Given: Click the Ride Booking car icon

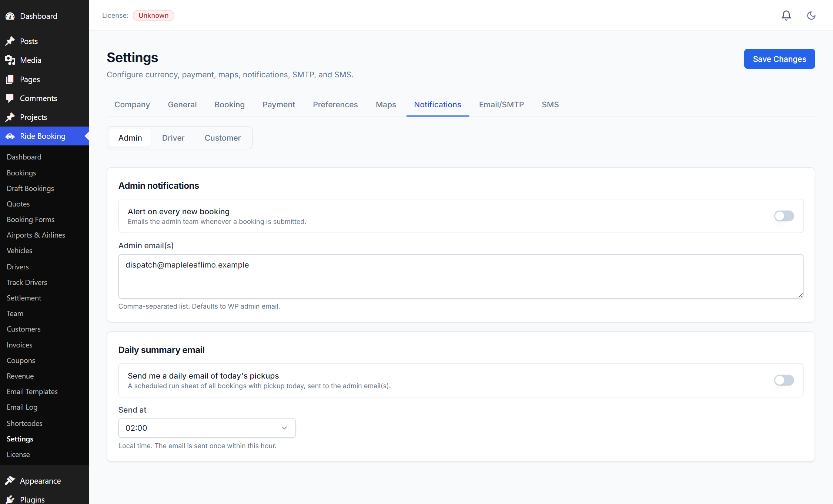Looking at the screenshot, I should click(10, 136).
